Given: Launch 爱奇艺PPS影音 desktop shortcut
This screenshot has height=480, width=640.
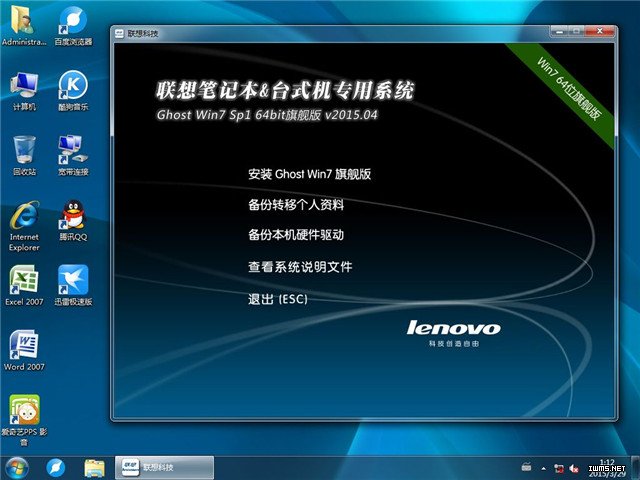Looking at the screenshot, I should pyautogui.click(x=24, y=420).
